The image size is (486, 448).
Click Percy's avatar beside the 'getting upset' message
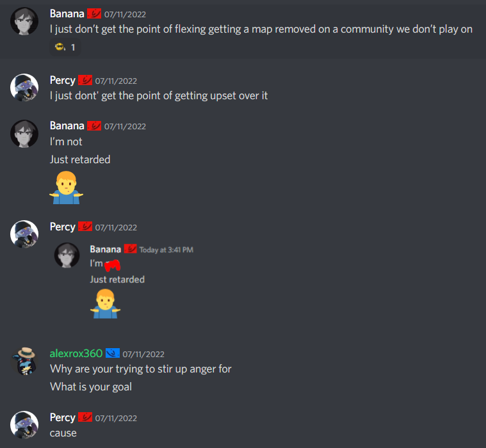click(x=24, y=88)
